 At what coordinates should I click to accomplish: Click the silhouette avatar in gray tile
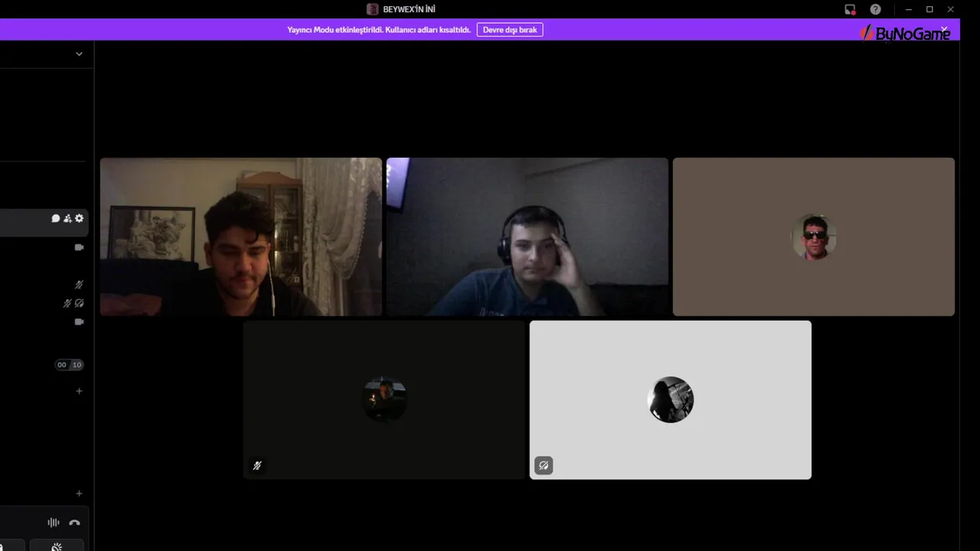point(671,399)
